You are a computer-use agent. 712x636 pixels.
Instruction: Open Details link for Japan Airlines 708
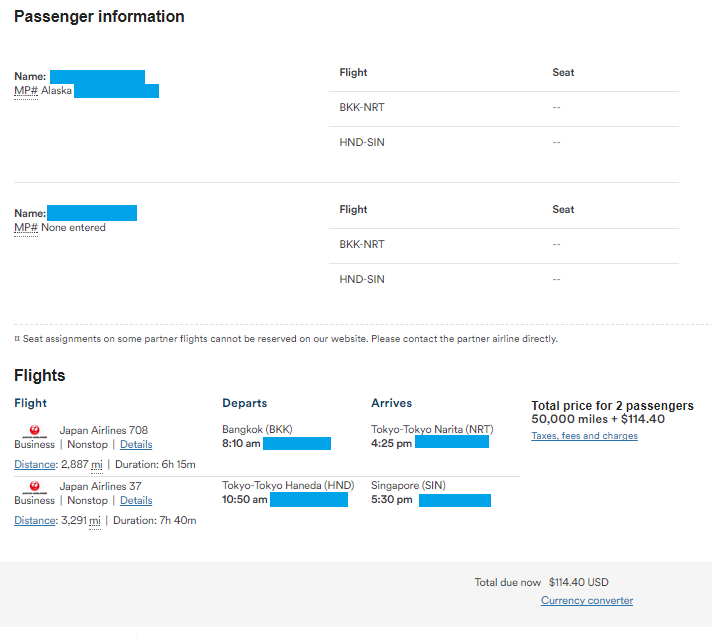click(136, 444)
